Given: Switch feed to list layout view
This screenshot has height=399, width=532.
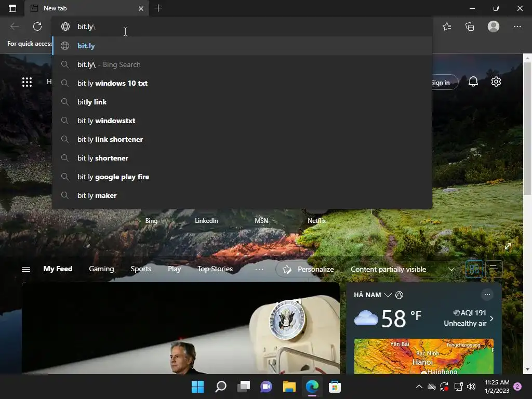Looking at the screenshot, I should (x=494, y=269).
